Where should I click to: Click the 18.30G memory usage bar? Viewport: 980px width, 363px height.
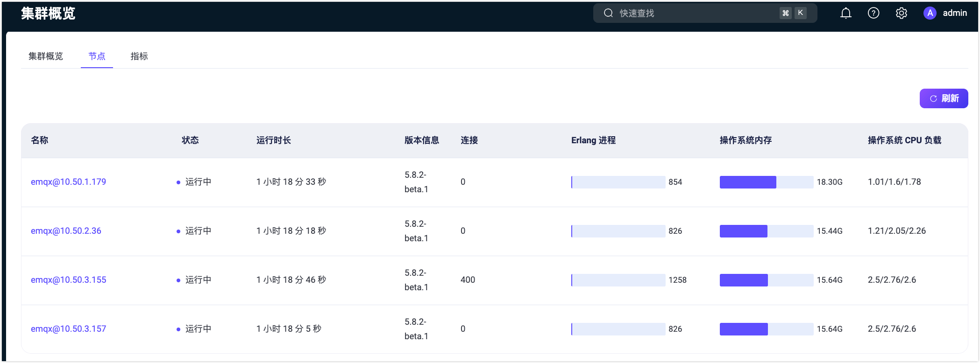[766, 182]
